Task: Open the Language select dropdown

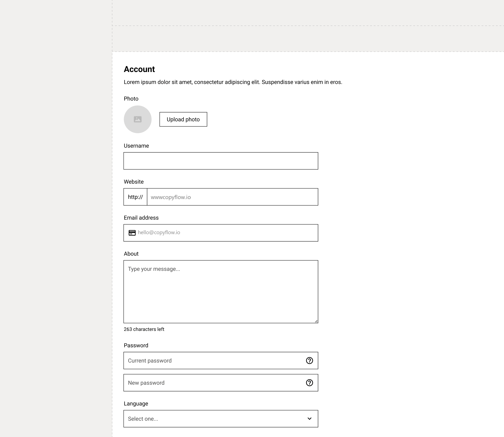Action: [221, 419]
